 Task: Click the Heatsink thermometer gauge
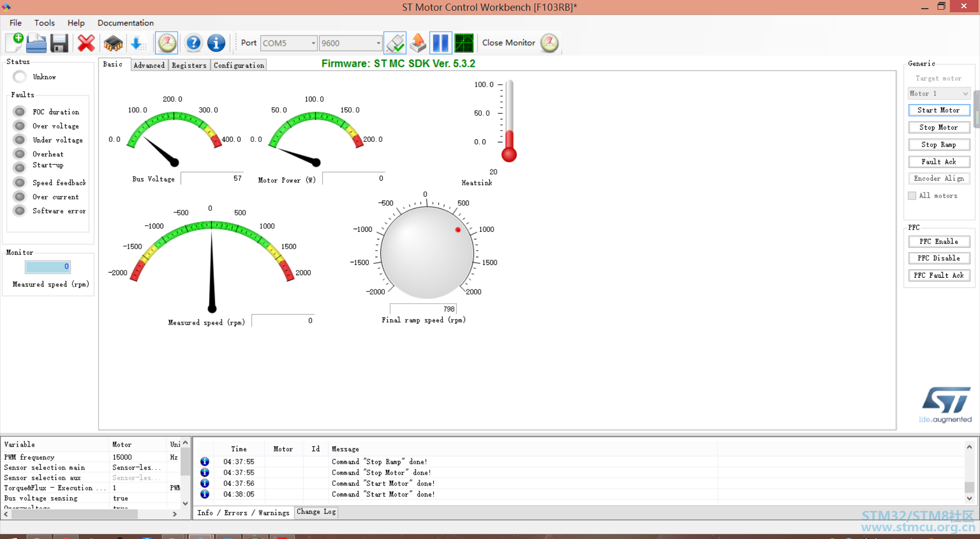click(x=509, y=121)
